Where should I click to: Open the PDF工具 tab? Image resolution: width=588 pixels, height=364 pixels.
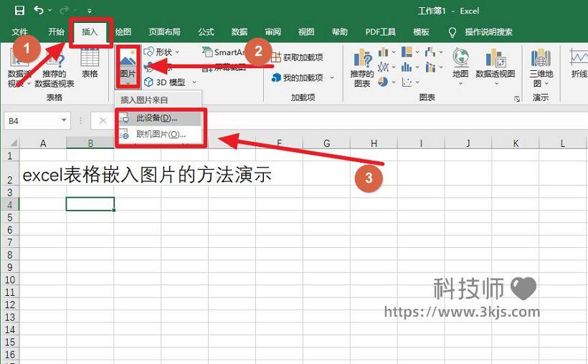click(x=380, y=32)
